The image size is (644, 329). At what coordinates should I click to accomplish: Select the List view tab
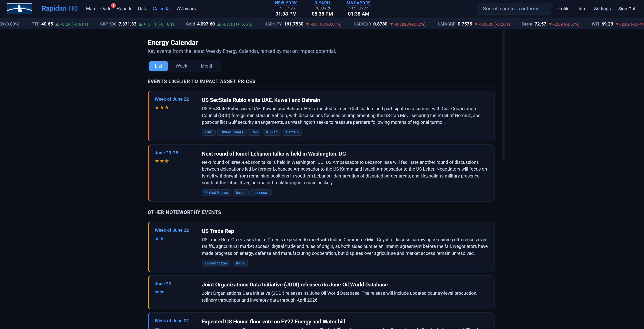(x=158, y=66)
